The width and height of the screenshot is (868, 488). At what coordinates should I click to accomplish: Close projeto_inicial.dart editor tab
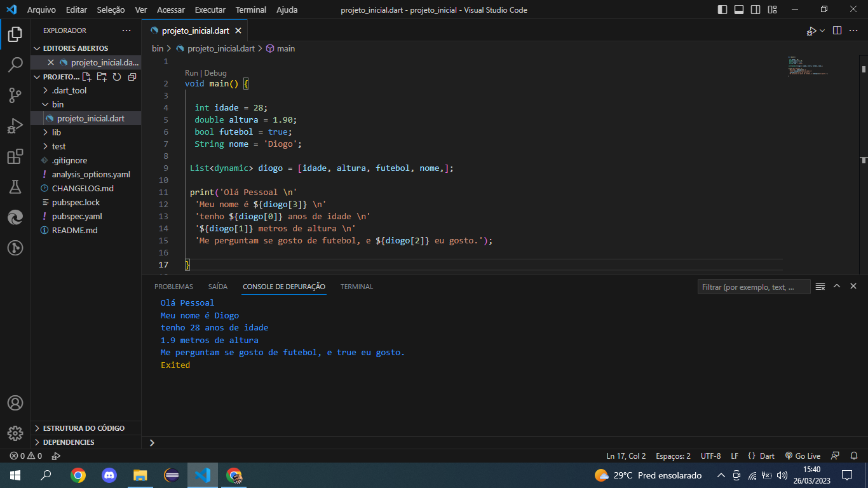pyautogui.click(x=238, y=30)
